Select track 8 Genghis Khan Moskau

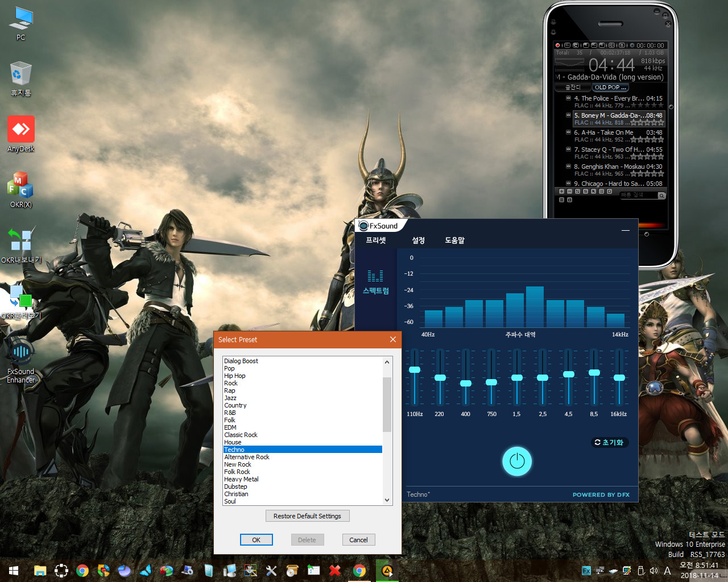click(618, 170)
